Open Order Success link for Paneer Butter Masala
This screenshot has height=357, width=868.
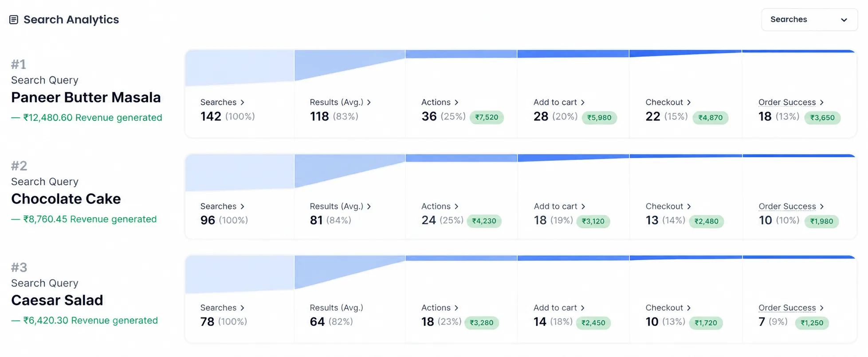coord(787,102)
